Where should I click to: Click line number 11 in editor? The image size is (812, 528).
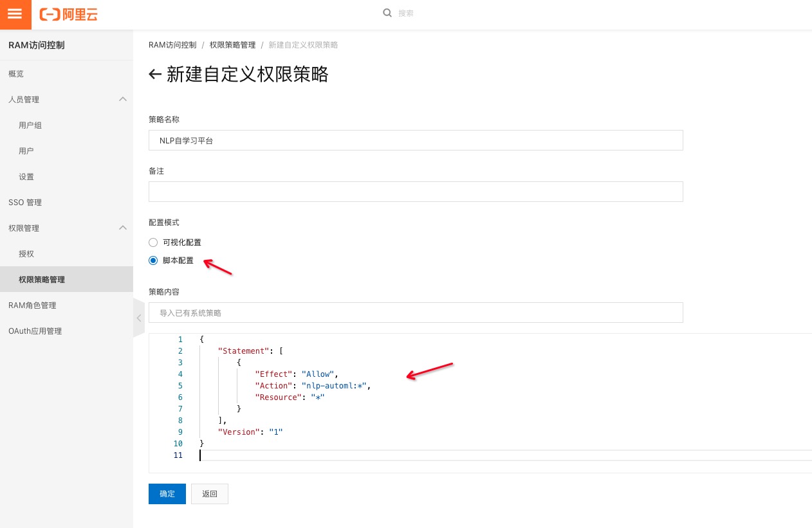(x=178, y=455)
